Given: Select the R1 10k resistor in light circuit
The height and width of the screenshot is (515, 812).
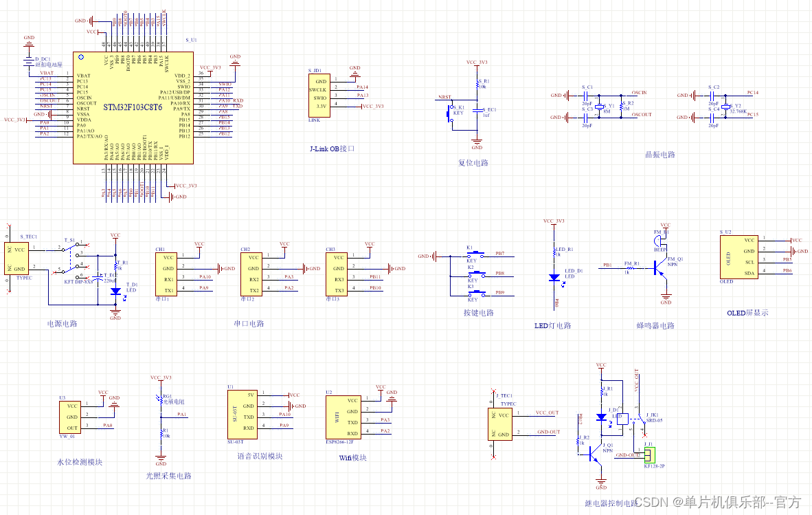Looking at the screenshot, I should (161, 434).
